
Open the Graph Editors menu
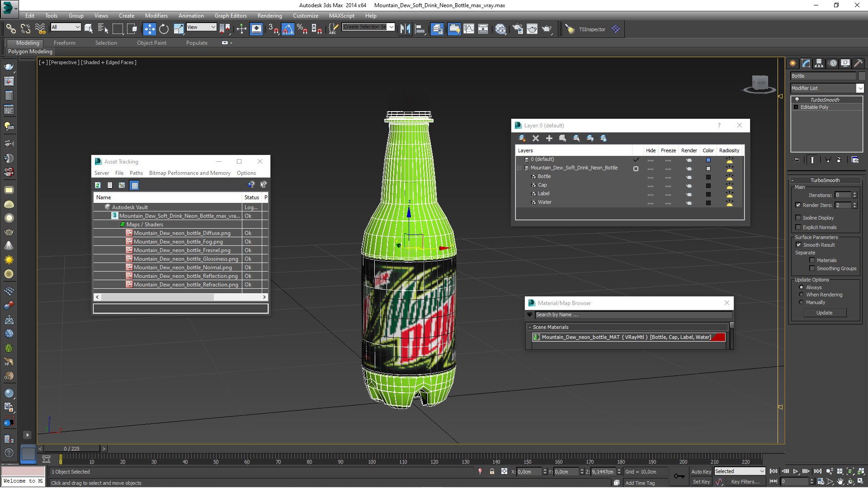pyautogui.click(x=231, y=16)
